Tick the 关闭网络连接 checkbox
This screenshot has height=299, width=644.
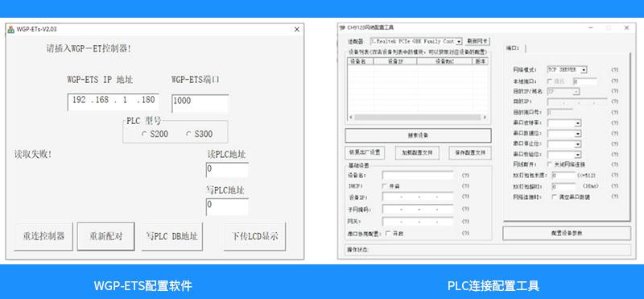[551, 164]
